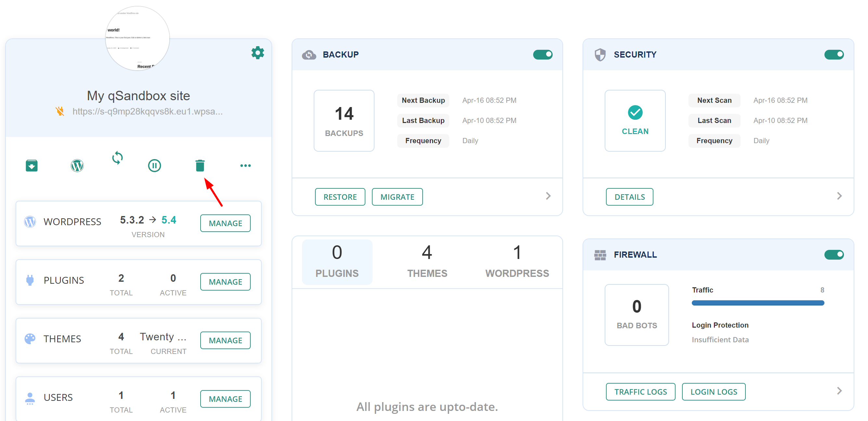Expand the Firewall panel chevron
Screen dimensions: 868x421
click(839, 391)
